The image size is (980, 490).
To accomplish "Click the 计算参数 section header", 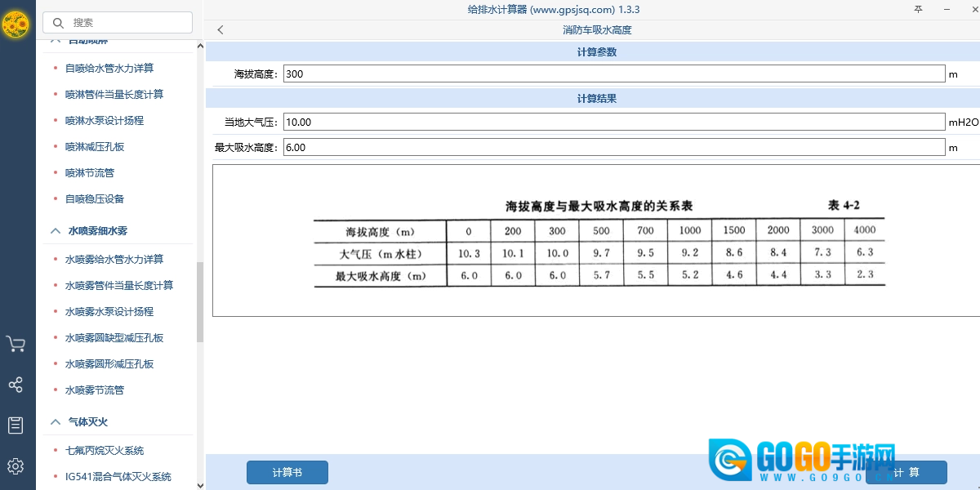I will coord(597,52).
